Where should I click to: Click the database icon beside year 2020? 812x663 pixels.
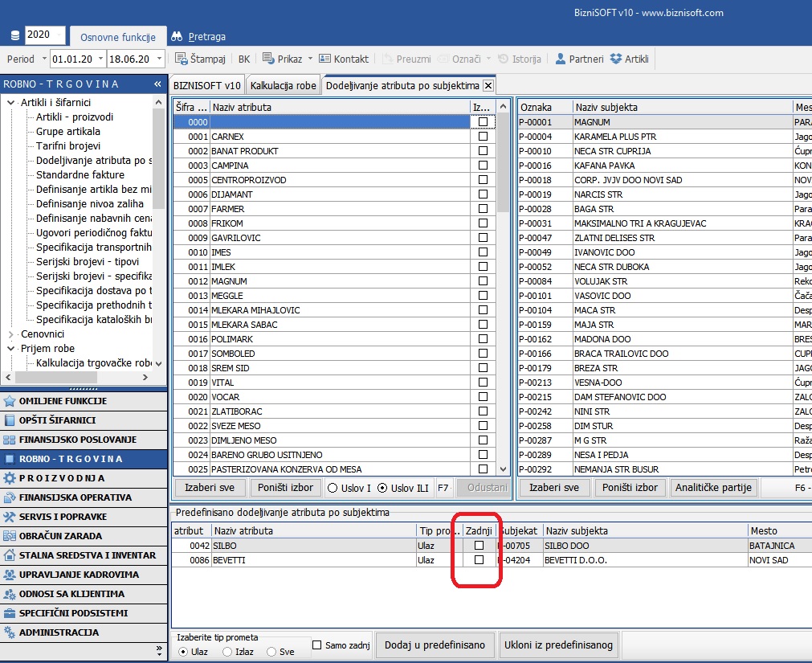15,35
